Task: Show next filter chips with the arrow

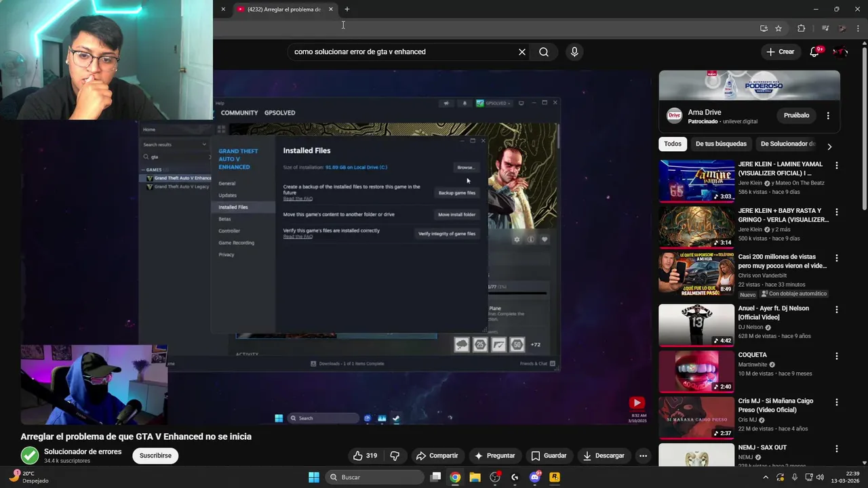Action: (x=829, y=146)
